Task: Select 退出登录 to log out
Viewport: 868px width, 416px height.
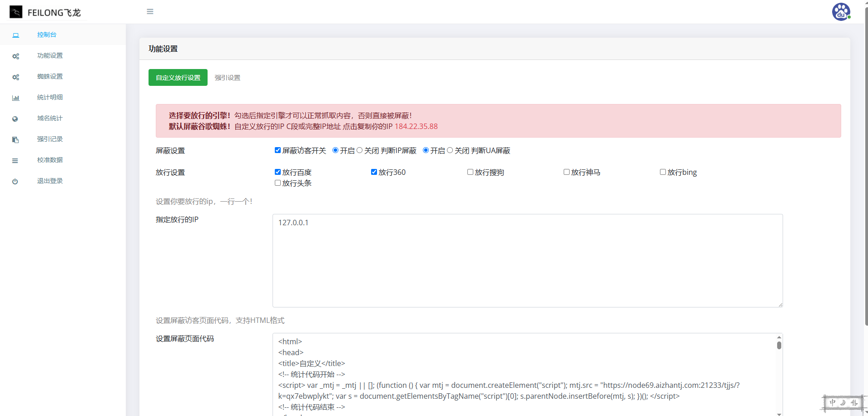Action: click(x=50, y=181)
